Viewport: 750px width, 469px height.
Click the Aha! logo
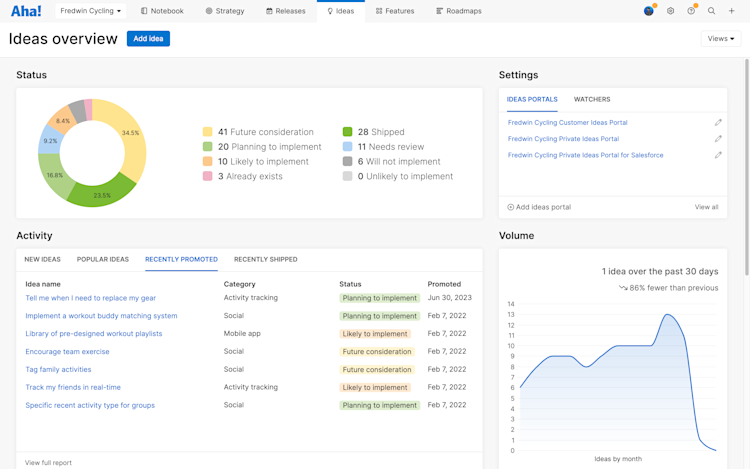26,11
